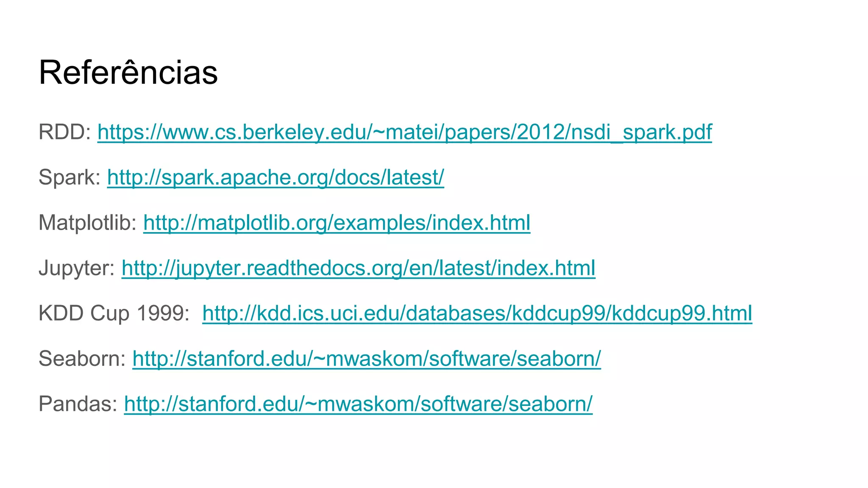
Task: Click the Referências slide title
Action: 128,72
